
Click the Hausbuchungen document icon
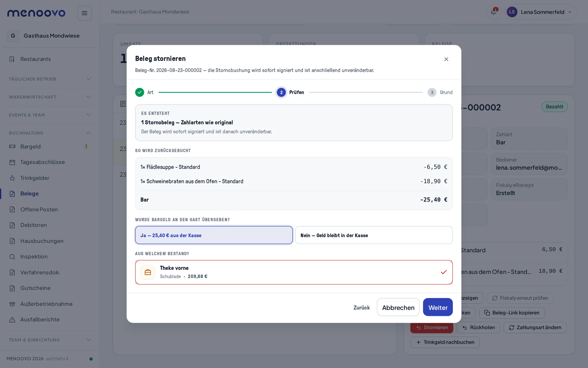(x=12, y=241)
